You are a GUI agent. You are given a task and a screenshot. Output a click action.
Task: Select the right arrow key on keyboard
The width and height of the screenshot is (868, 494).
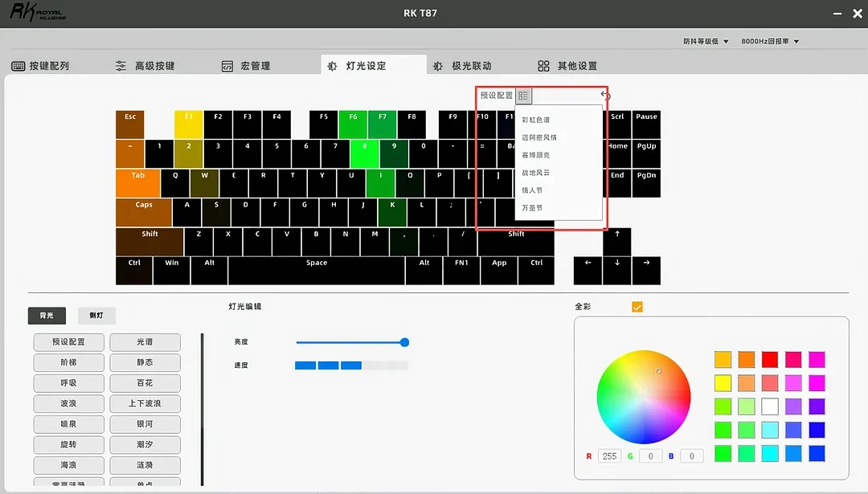point(646,271)
